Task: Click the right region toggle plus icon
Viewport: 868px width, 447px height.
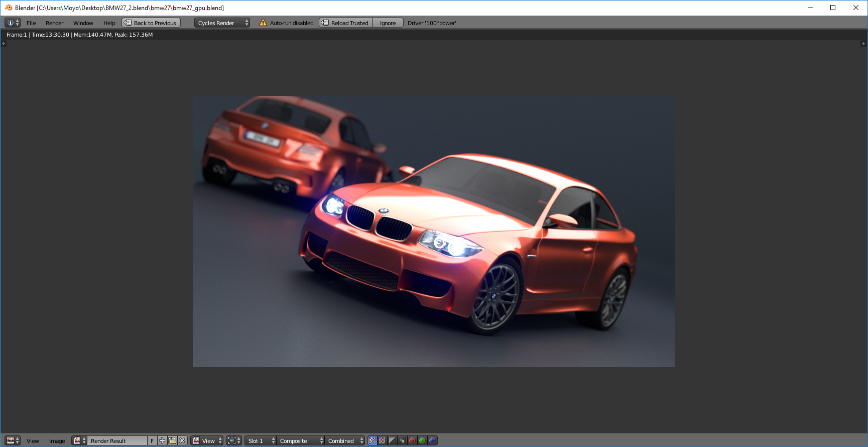Action: [x=863, y=44]
